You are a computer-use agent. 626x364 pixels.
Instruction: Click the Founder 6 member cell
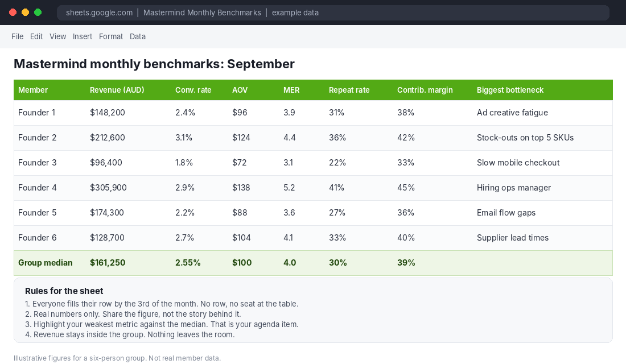coord(38,238)
